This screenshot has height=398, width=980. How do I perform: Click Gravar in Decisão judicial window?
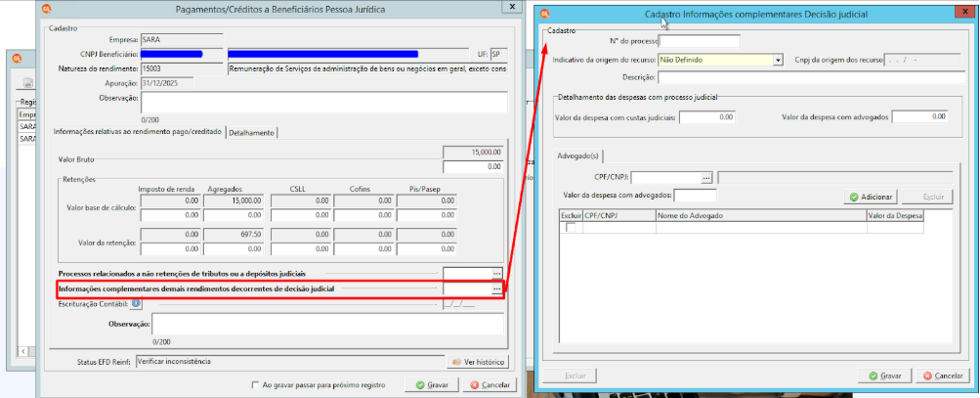[x=883, y=376]
